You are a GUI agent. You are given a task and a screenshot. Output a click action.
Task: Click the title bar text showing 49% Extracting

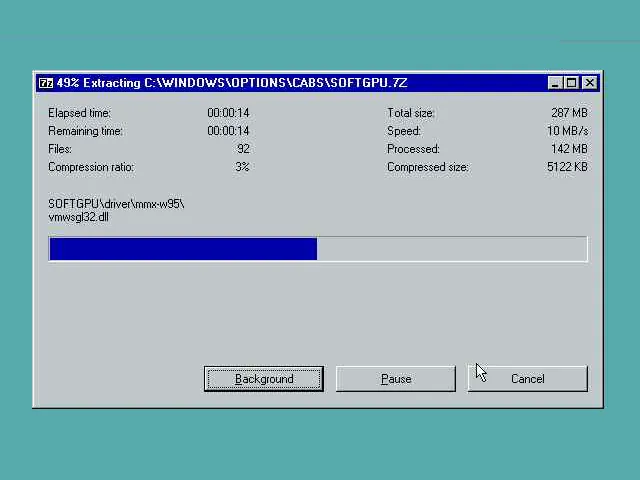pyautogui.click(x=231, y=83)
